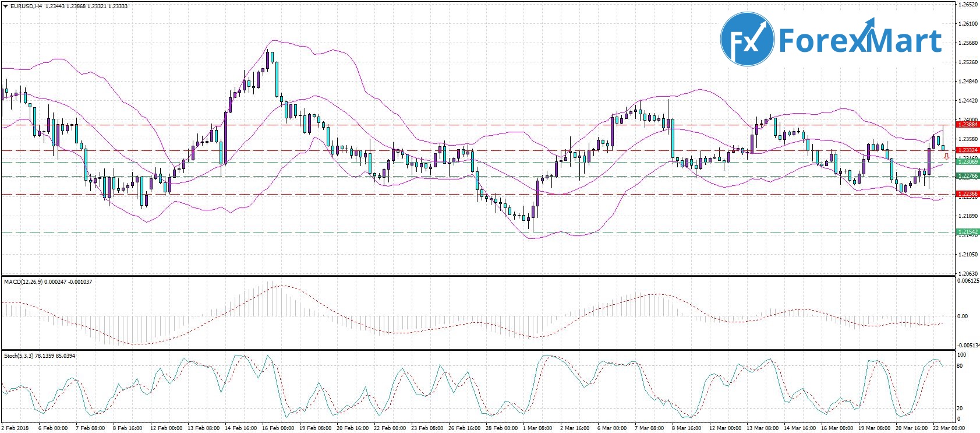
Task: Click the Stochastic scale value 0
Action: [960, 420]
